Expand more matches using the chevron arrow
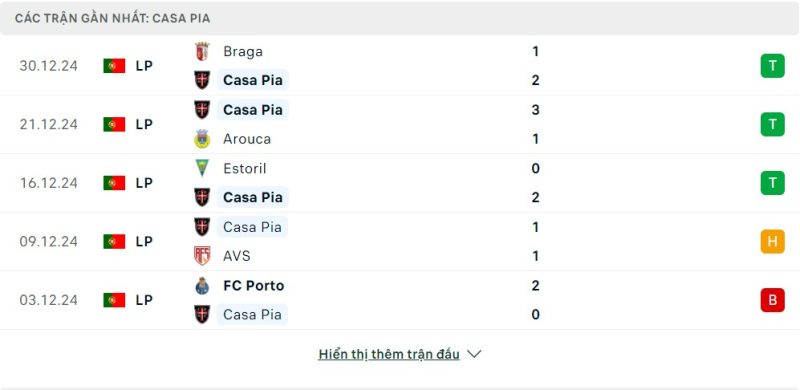 point(474,354)
